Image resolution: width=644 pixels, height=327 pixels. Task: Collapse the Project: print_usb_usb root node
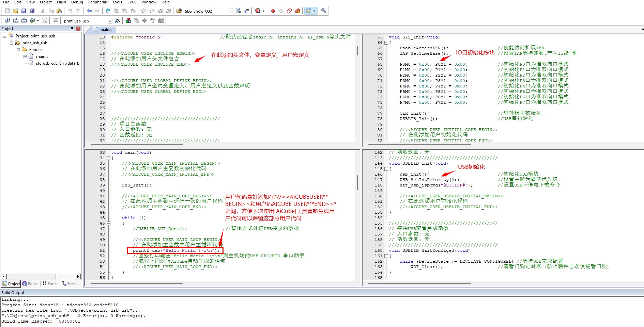pos(4,36)
